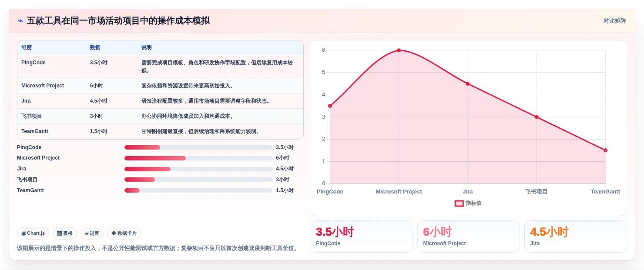644x270 pixels.
Task: Click the 飞书项目 data point on chart
Action: (x=537, y=117)
